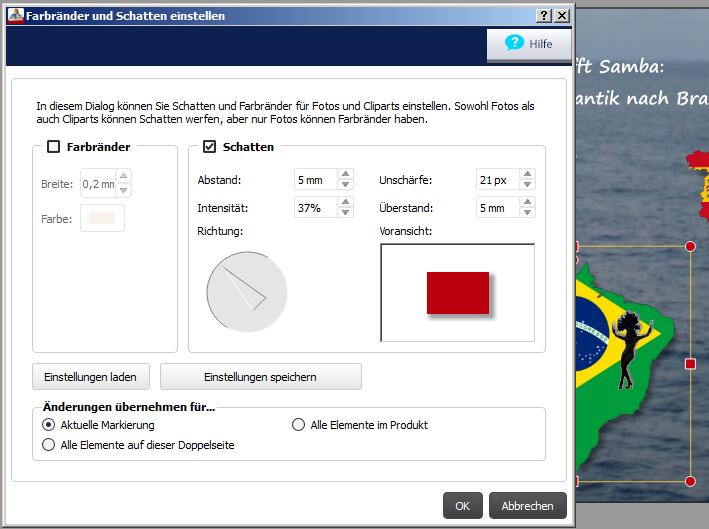Click the question mark title bar button

coord(544,16)
